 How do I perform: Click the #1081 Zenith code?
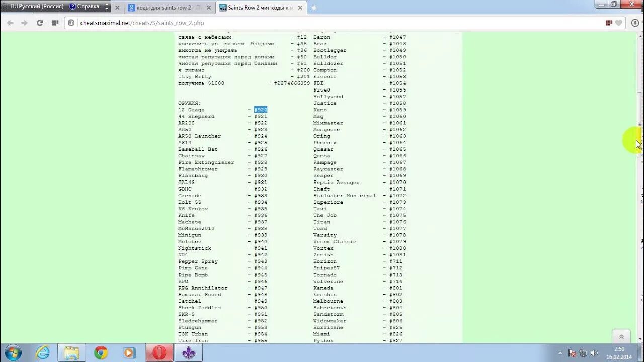pyautogui.click(x=397, y=255)
